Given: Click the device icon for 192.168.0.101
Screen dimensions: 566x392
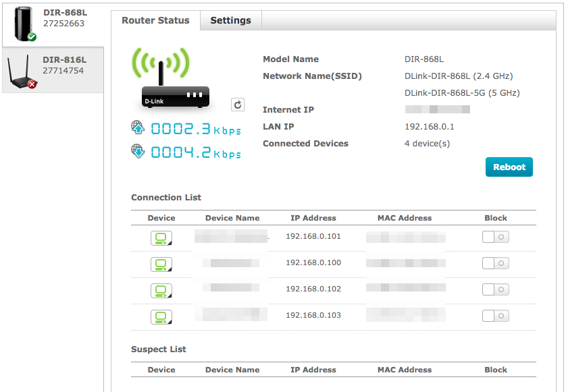Looking at the screenshot, I should (161, 237).
